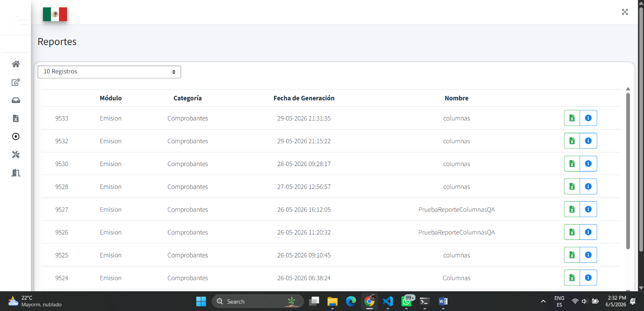Open the edit/compose pencil sidebar icon
This screenshot has height=311, width=644.
[16, 82]
